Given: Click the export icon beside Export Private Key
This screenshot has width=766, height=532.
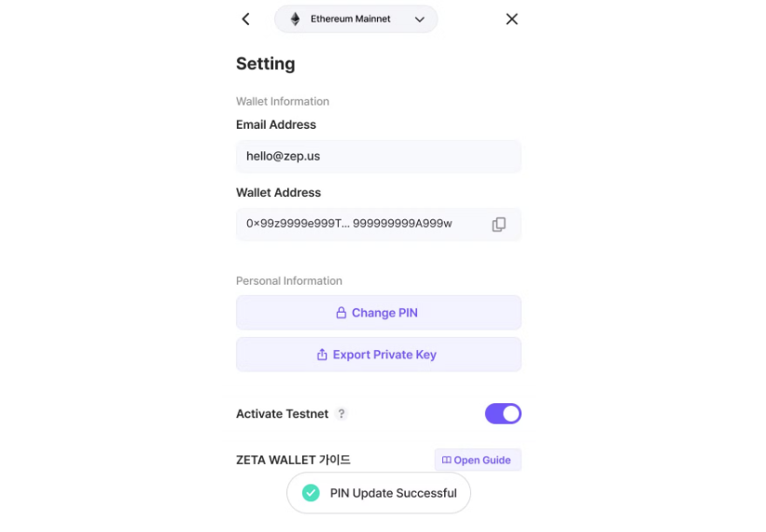Looking at the screenshot, I should coord(322,355).
